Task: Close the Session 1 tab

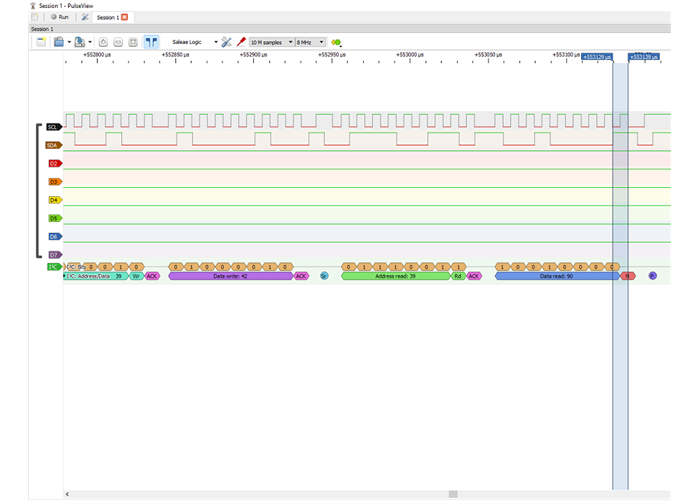Action: 124,17
